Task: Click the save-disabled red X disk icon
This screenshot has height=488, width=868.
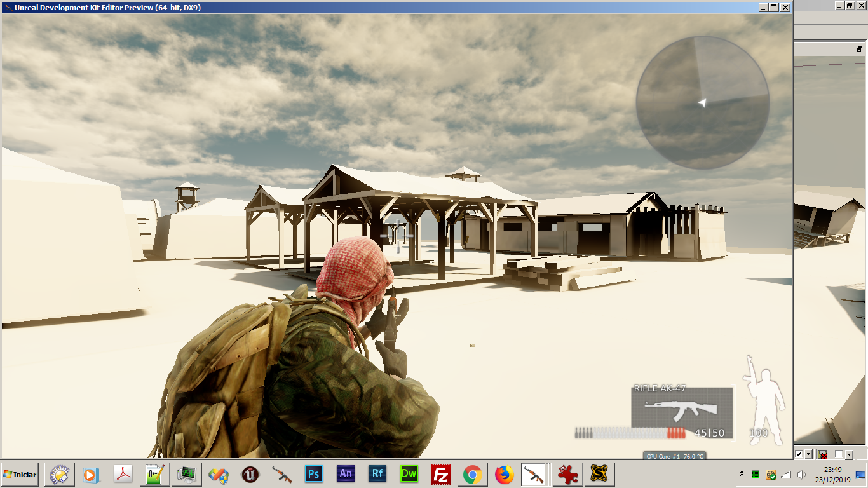Action: (x=823, y=454)
